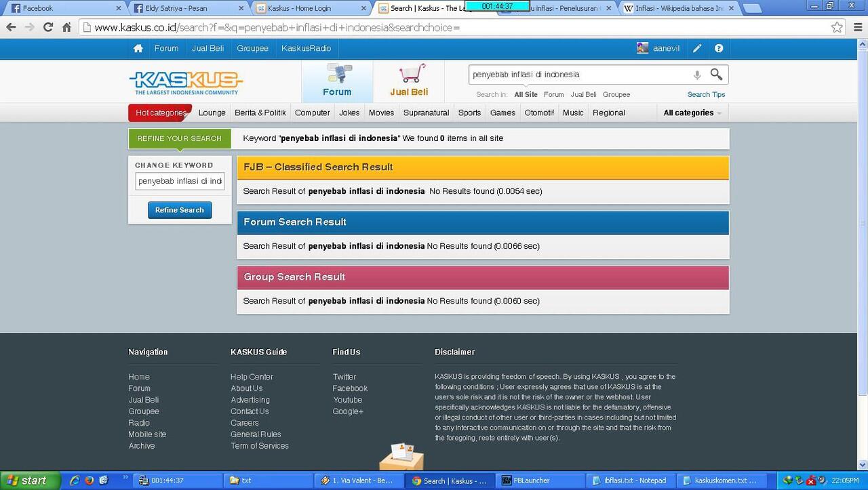Open the Careers footer link
This screenshot has height=490, width=868.
click(245, 423)
